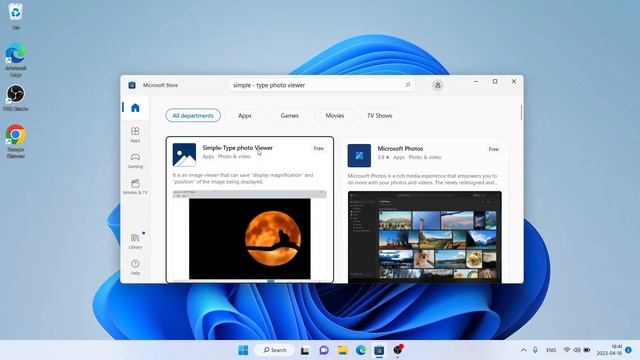Click the battery tray icon
This screenshot has height=360, width=640.
[x=587, y=350]
